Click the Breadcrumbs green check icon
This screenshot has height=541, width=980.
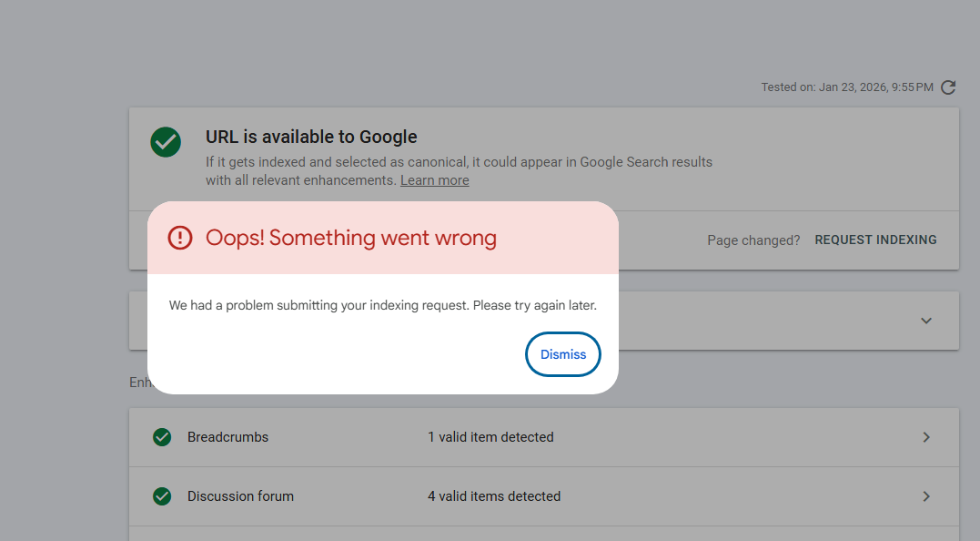coord(162,437)
